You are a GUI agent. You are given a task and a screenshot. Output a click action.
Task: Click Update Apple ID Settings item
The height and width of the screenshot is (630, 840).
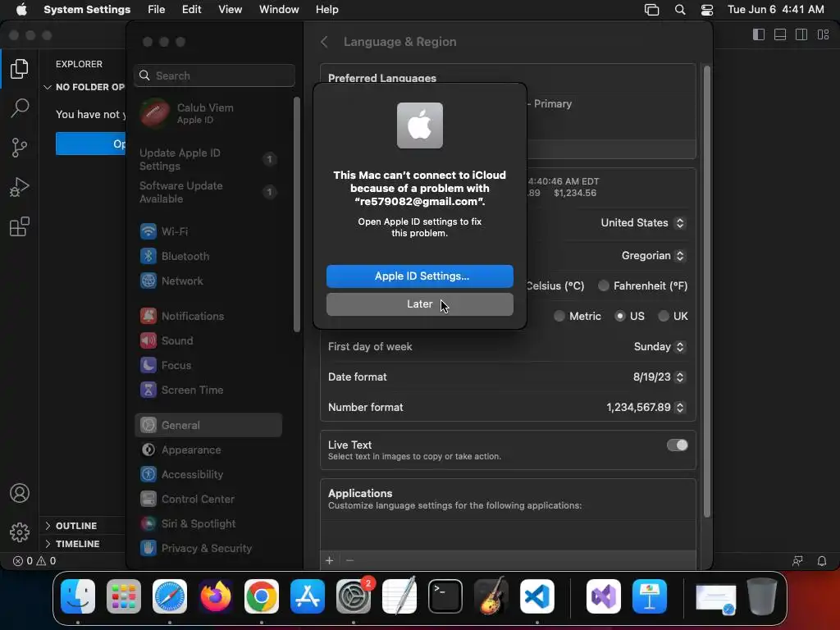tap(208, 159)
